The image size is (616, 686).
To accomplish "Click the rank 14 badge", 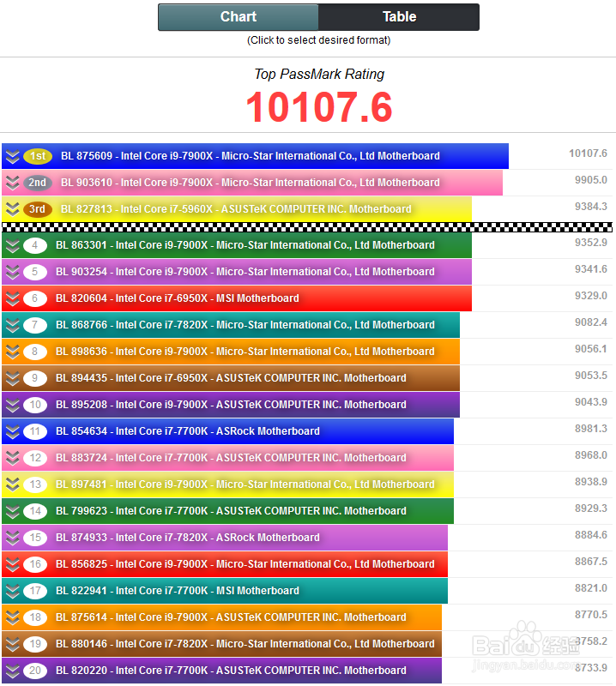I will tap(35, 511).
